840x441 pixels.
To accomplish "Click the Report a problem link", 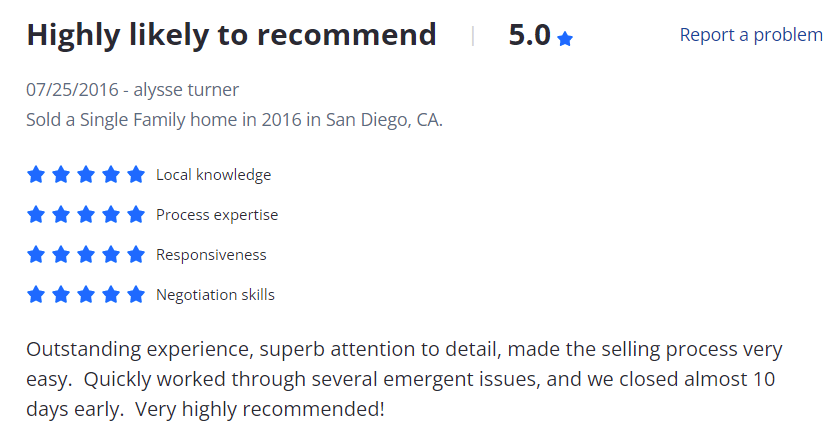I will coord(751,35).
